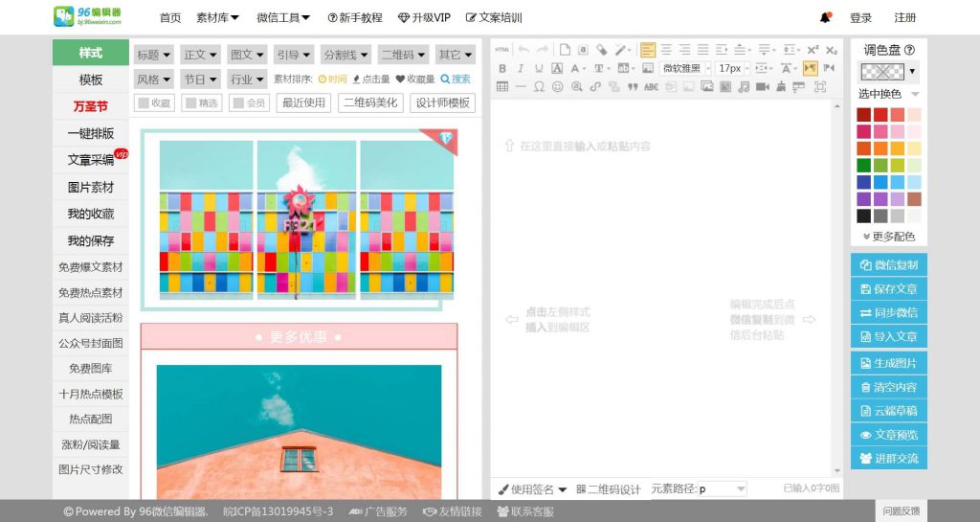Open HTML source code view
980x522 pixels.
coord(502,50)
